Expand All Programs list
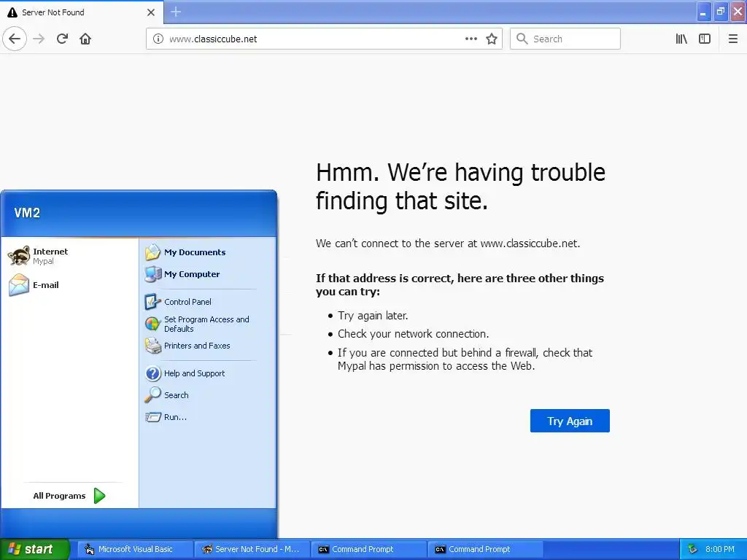747x560 pixels. click(69, 496)
